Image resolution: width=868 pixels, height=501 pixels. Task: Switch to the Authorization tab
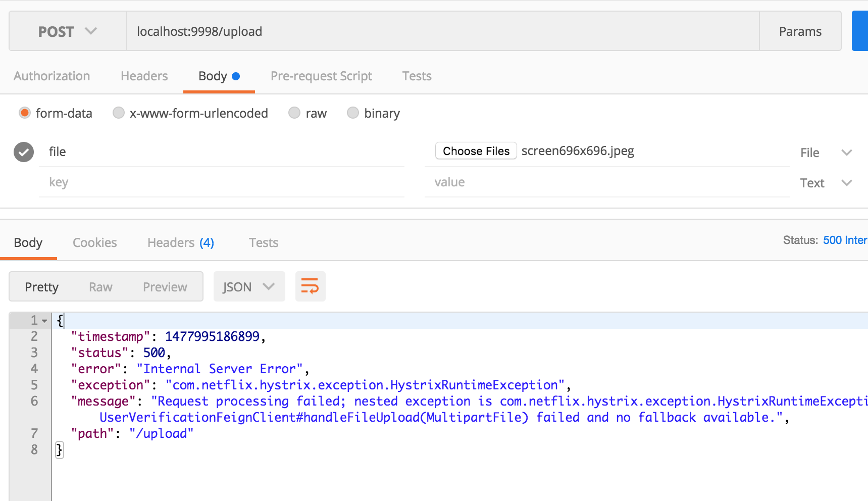(x=52, y=76)
